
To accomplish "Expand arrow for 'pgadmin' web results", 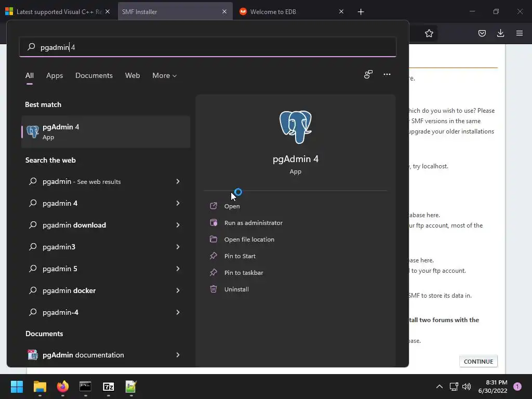I will click(x=178, y=181).
